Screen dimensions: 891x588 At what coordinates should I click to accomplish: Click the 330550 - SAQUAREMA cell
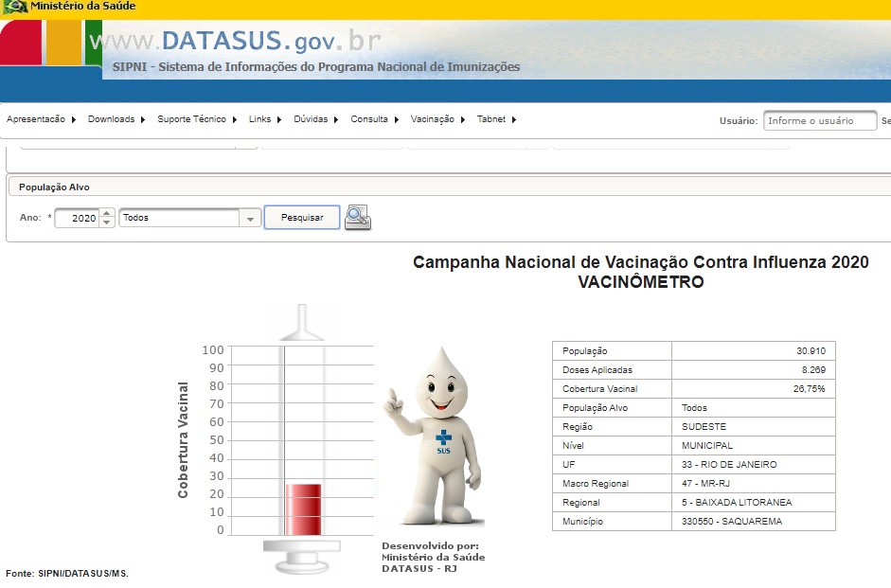[753, 522]
